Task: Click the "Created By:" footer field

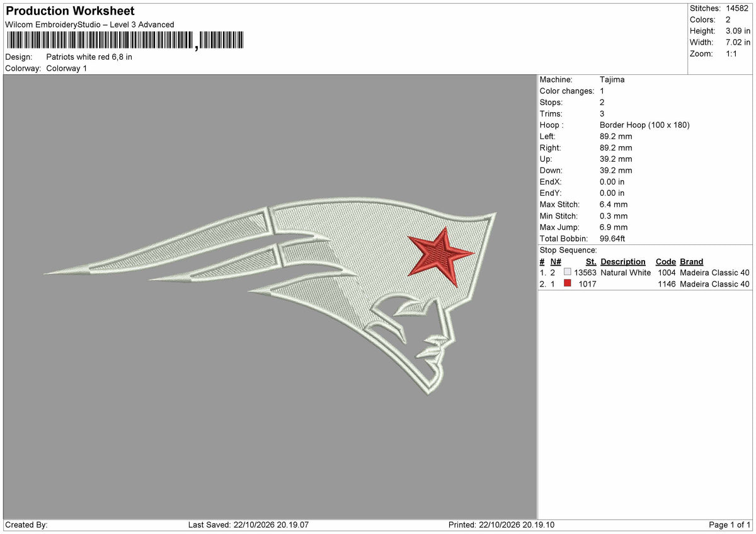Action: (x=26, y=525)
